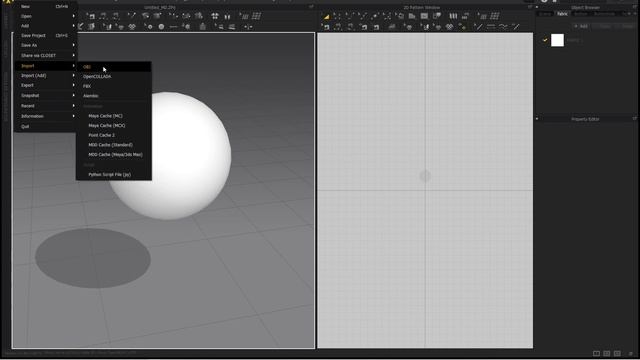
Task: Select Maya Cache (MC) import option
Action: click(x=113, y=116)
